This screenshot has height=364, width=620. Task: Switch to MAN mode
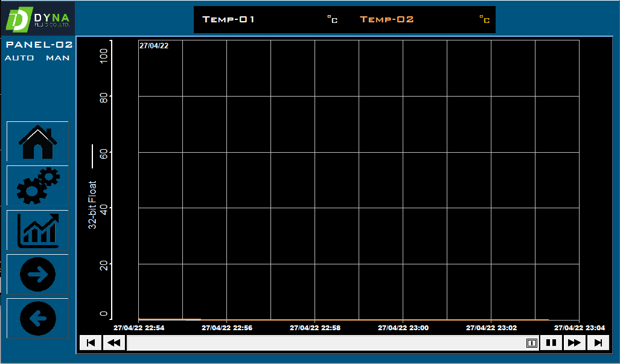(x=58, y=58)
